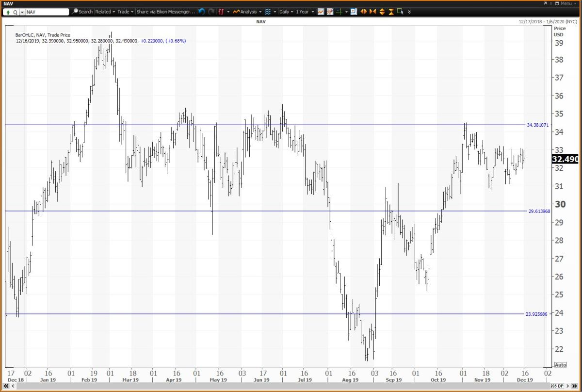
Task: Open the Trade menu
Action: point(126,12)
